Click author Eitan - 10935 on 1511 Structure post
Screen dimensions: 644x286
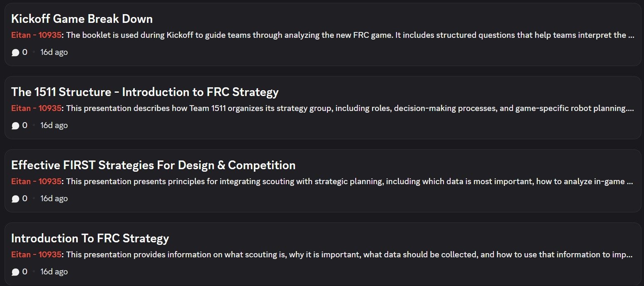36,108
